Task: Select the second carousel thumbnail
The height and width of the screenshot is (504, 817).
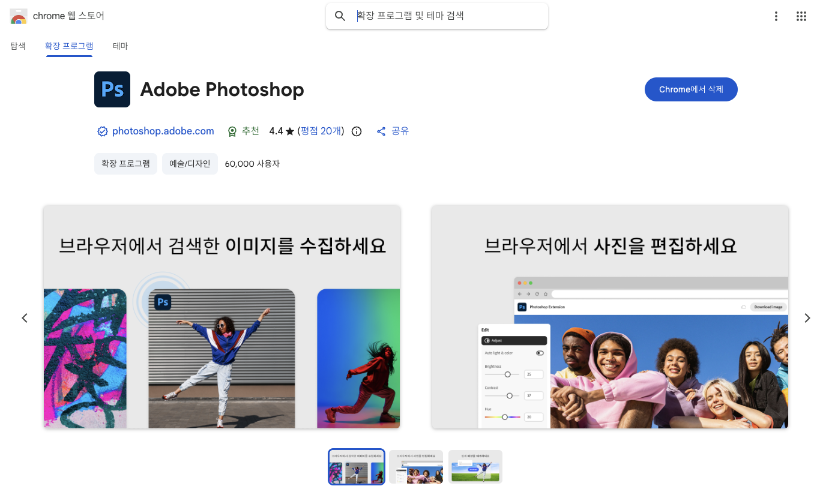Action: (416, 467)
